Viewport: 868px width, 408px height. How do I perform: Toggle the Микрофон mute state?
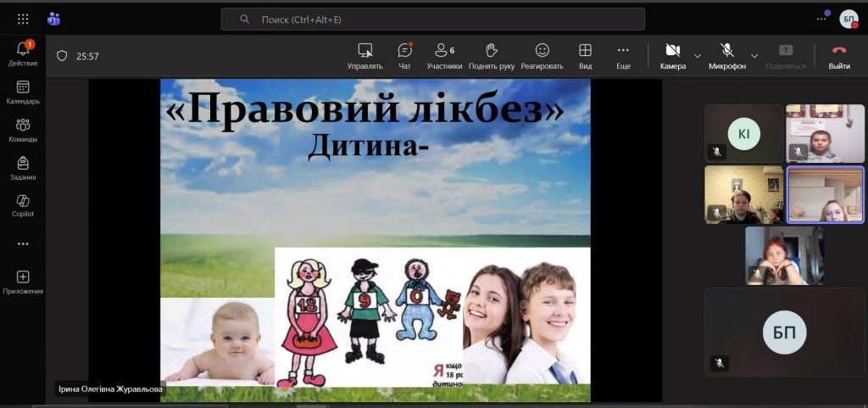727,57
